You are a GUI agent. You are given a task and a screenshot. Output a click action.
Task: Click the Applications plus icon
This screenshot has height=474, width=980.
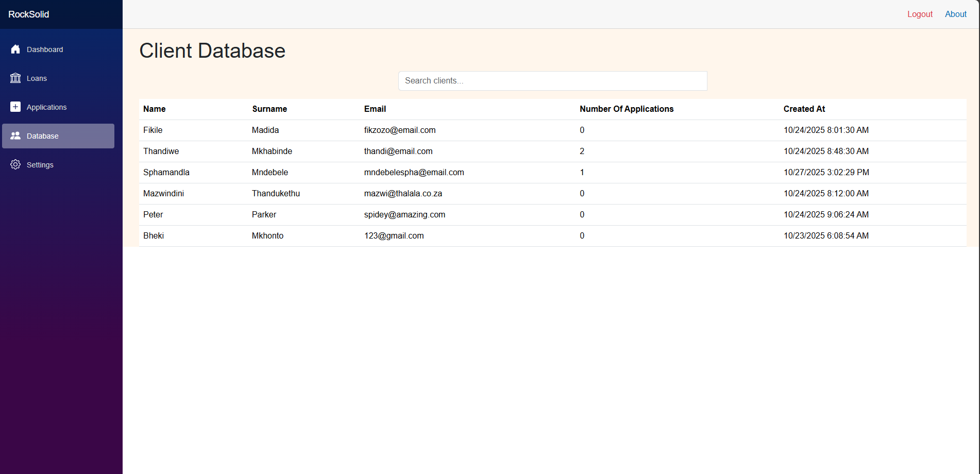pos(15,107)
